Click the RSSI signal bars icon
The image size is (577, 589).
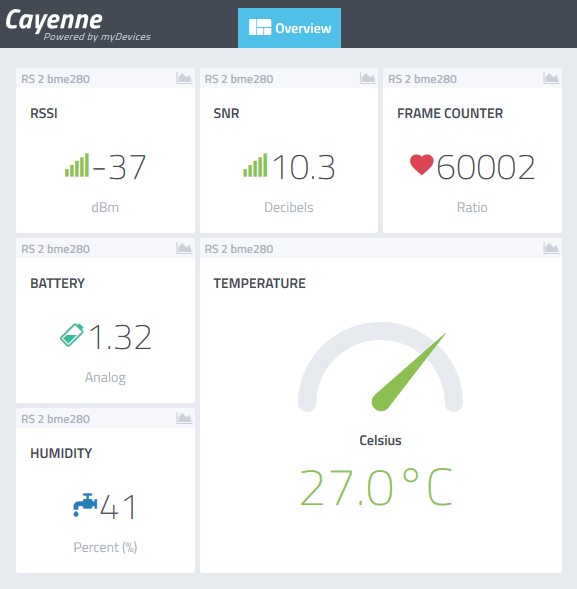(x=77, y=165)
